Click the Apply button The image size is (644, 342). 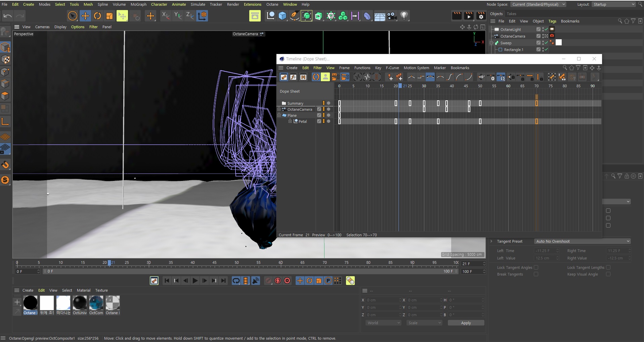[466, 323]
